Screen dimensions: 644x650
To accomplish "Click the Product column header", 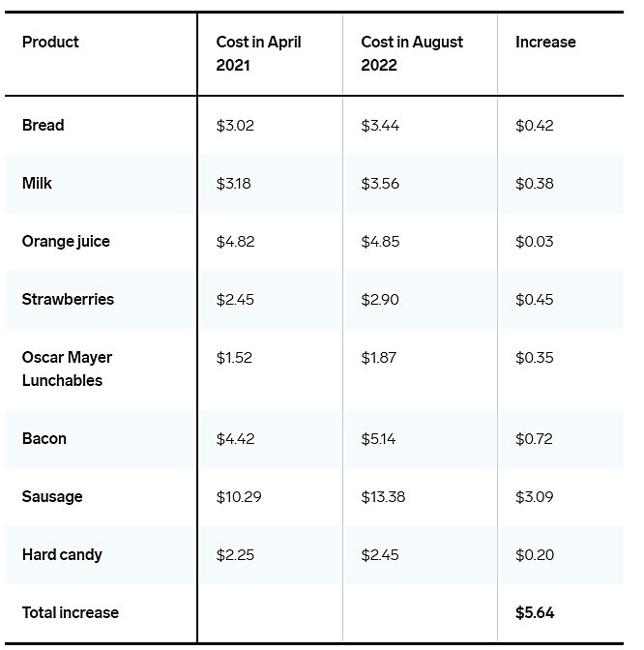I will point(50,42).
